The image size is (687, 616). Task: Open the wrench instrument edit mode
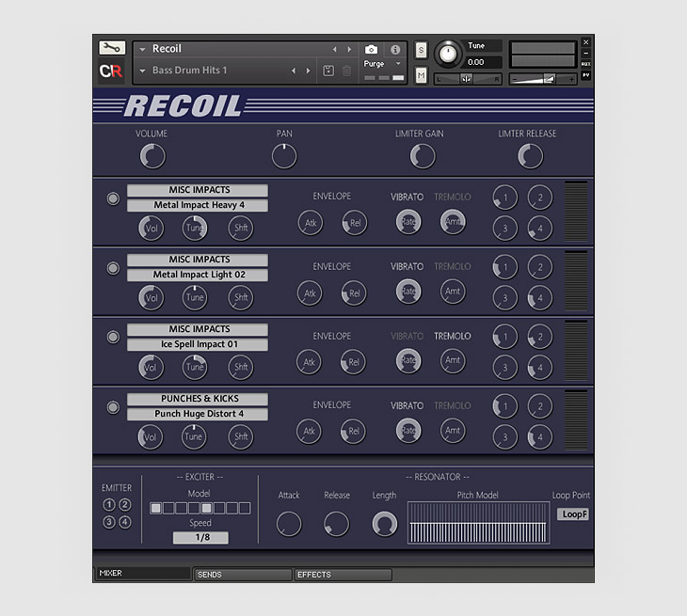click(112, 47)
